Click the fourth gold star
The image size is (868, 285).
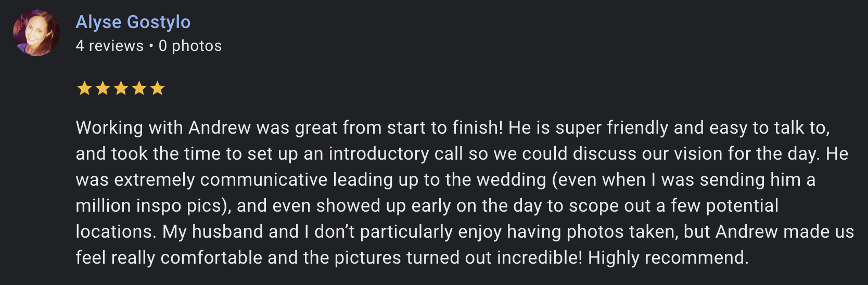(x=139, y=88)
